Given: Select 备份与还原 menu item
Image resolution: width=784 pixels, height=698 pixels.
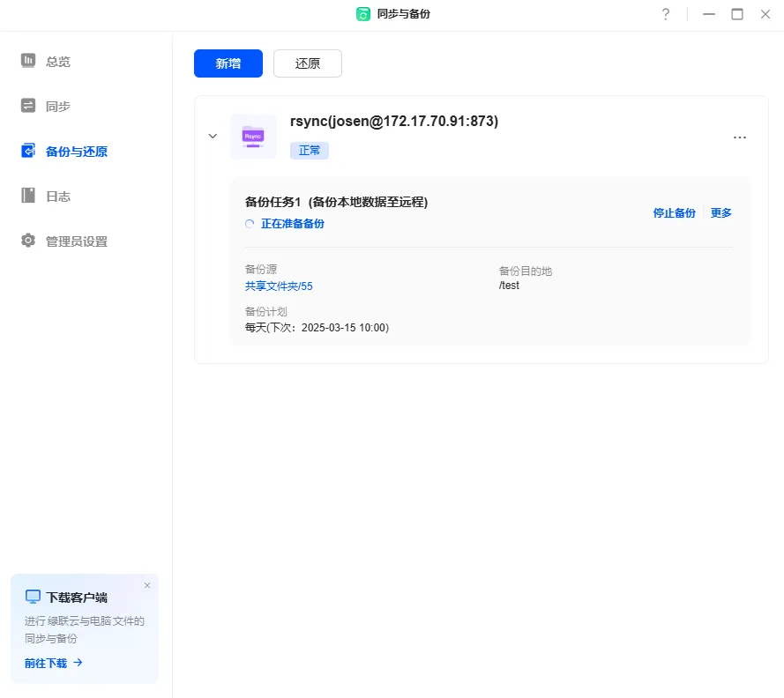Looking at the screenshot, I should pos(77,152).
